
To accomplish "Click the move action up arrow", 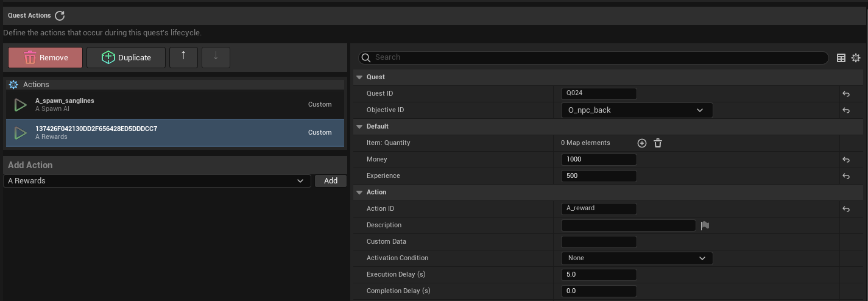I will click(184, 57).
